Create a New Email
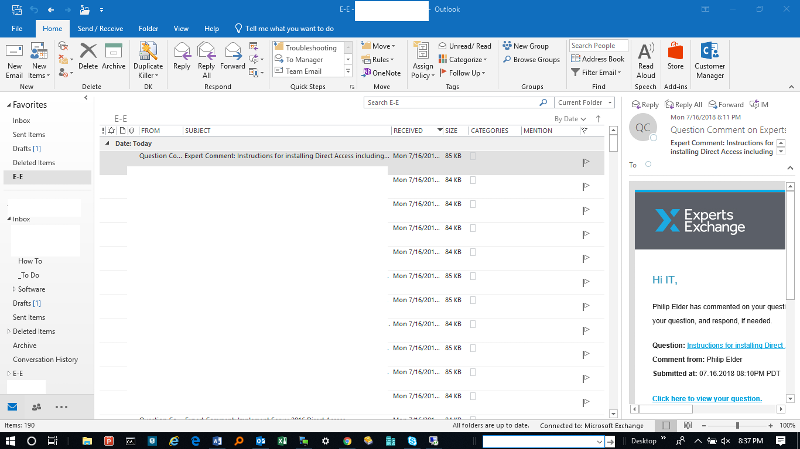800x449 pixels. [14, 61]
